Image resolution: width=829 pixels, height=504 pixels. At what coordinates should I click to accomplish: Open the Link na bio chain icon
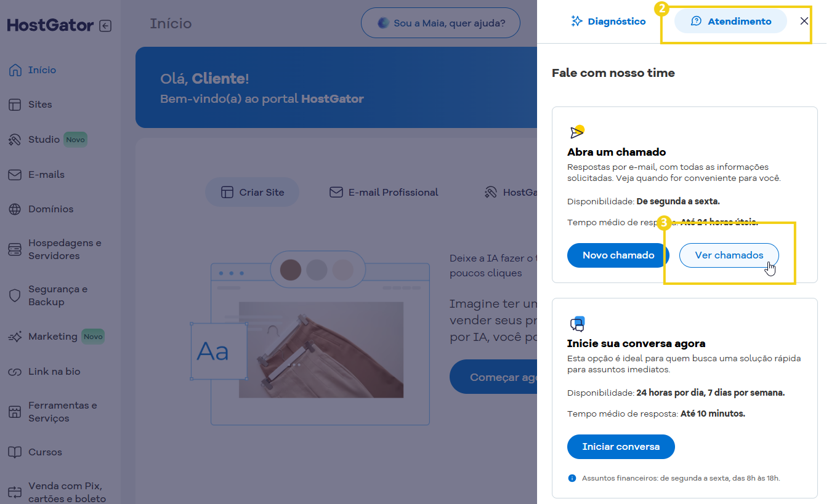tap(15, 372)
